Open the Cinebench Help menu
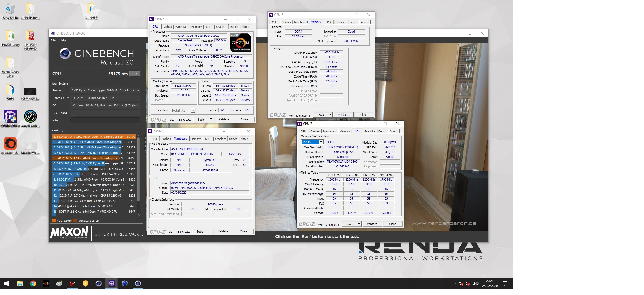This screenshot has height=295, width=644. (63, 40)
